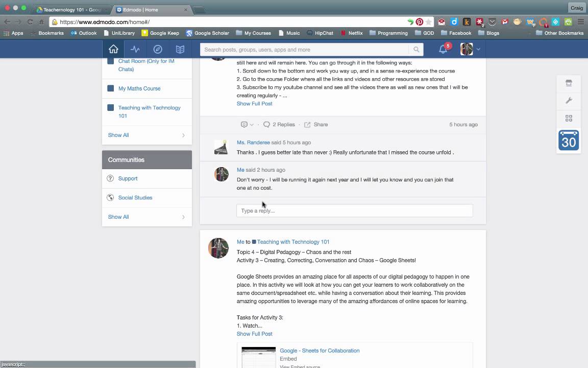Open the profile avatar in header
Screen dimensions: 588x368
tap(467, 49)
